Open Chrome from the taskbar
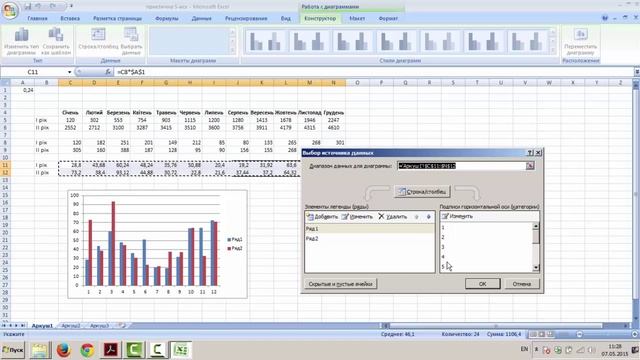The width and height of the screenshot is (640, 360). 87,350
